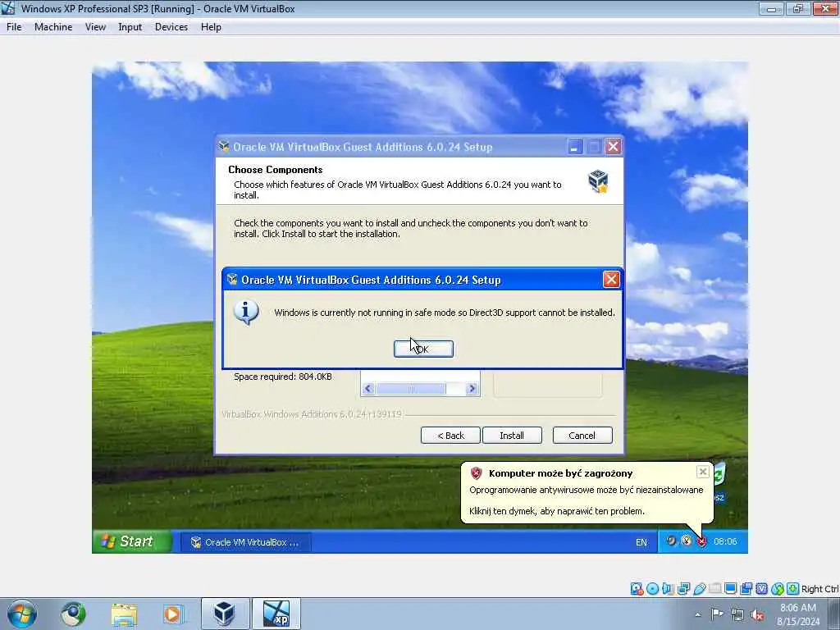Close the Direct3D message dialog

[x=611, y=279]
